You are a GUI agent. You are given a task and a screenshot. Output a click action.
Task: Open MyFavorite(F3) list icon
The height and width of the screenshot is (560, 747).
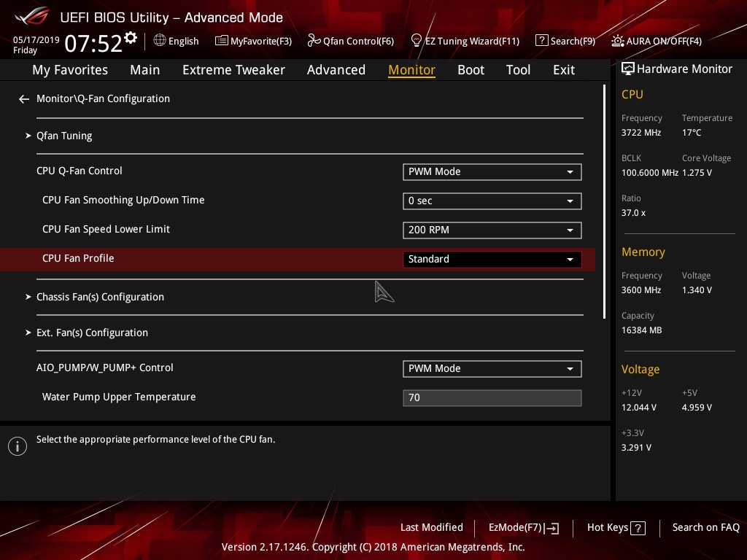coord(222,41)
